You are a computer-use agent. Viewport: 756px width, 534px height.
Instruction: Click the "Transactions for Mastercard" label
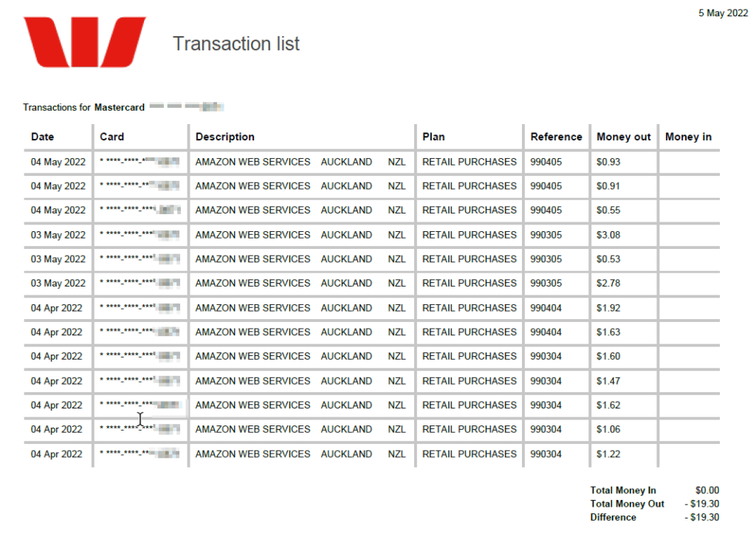coord(84,107)
